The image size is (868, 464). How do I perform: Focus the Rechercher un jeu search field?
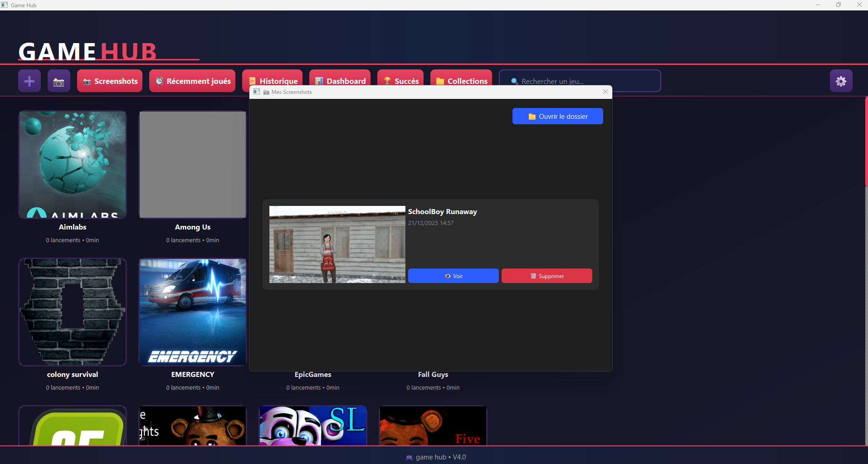tap(580, 81)
